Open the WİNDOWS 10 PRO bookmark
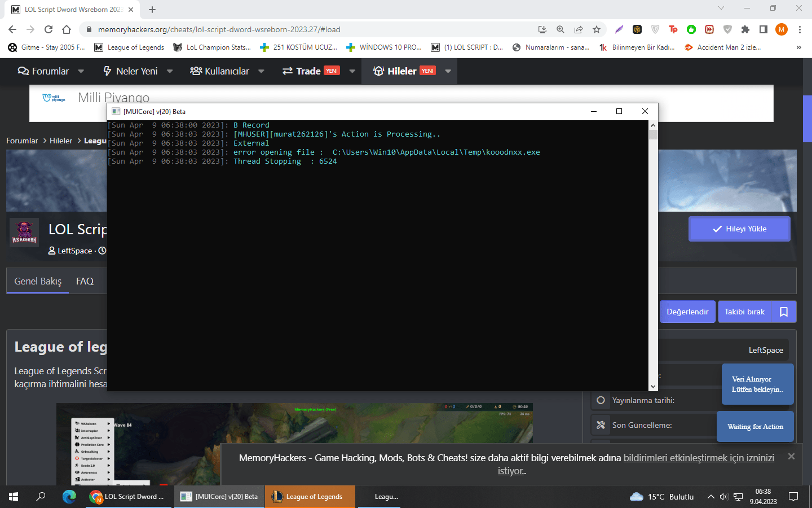 [x=384, y=47]
